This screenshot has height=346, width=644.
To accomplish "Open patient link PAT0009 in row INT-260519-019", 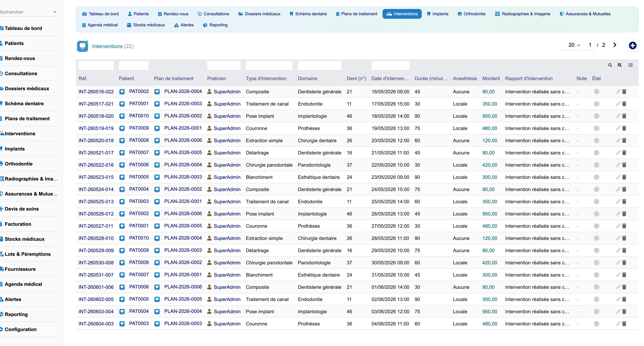I will pyautogui.click(x=139, y=128).
